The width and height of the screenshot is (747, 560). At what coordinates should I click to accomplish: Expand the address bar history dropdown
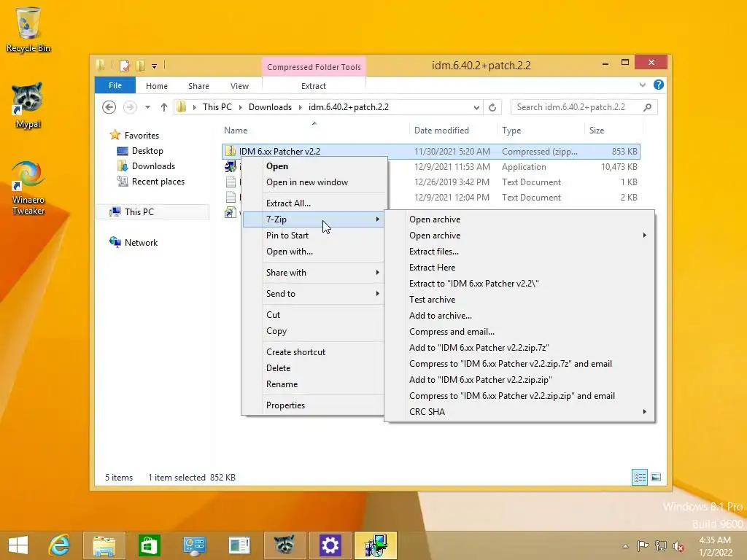[476, 108]
